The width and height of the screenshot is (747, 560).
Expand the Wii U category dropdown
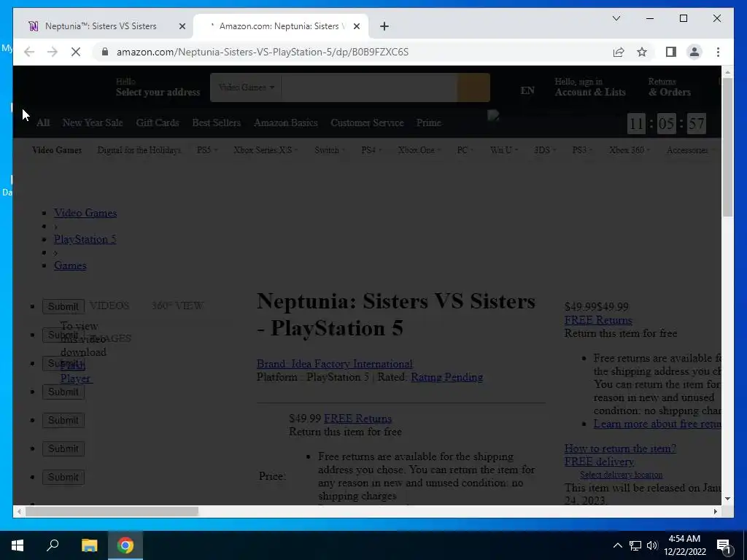coord(503,150)
